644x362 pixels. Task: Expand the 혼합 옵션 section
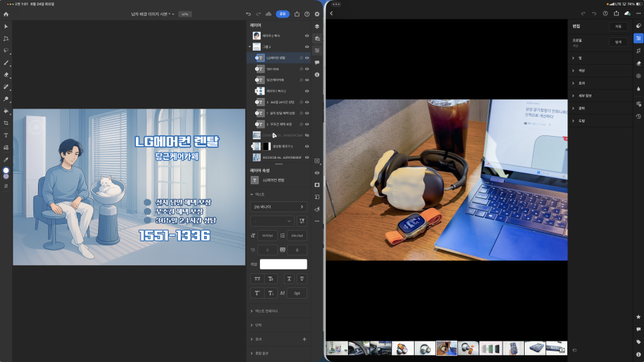tap(252, 353)
